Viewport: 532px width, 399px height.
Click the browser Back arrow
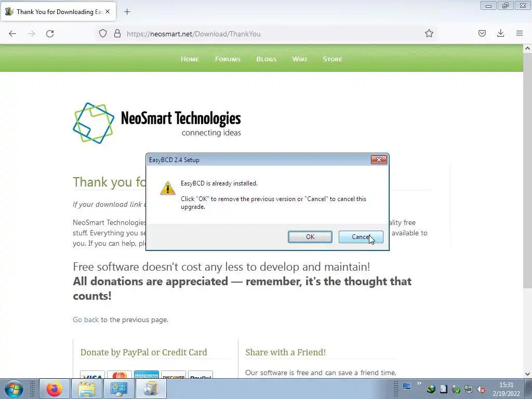(x=12, y=34)
